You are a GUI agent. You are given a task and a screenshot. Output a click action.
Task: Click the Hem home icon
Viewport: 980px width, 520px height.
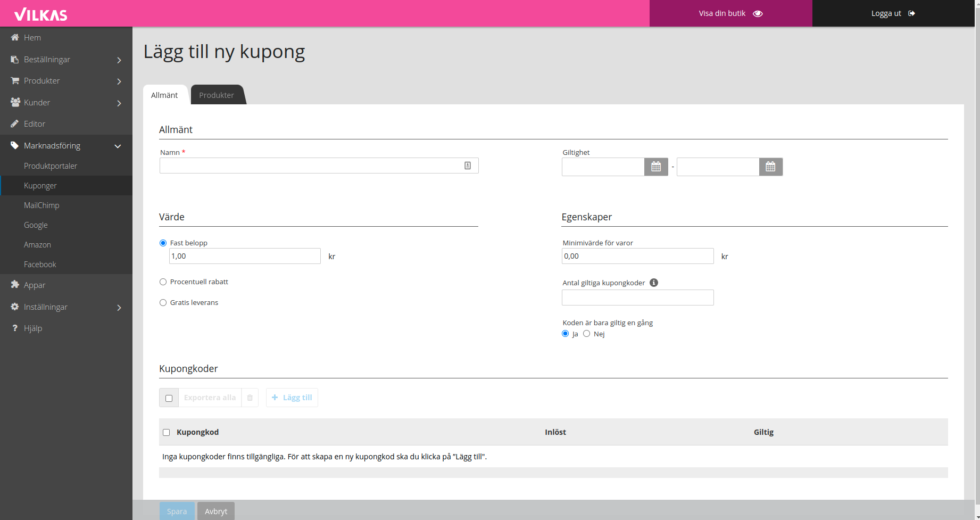coord(15,37)
